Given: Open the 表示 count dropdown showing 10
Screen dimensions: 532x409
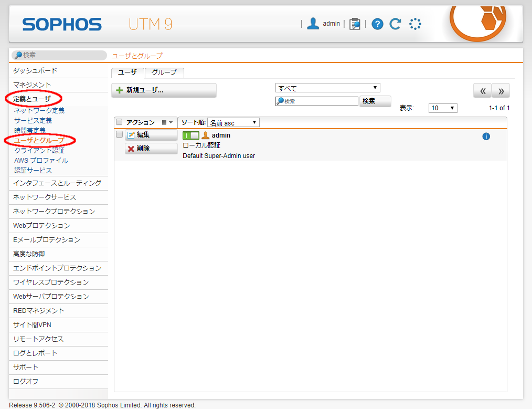Looking at the screenshot, I should [443, 108].
